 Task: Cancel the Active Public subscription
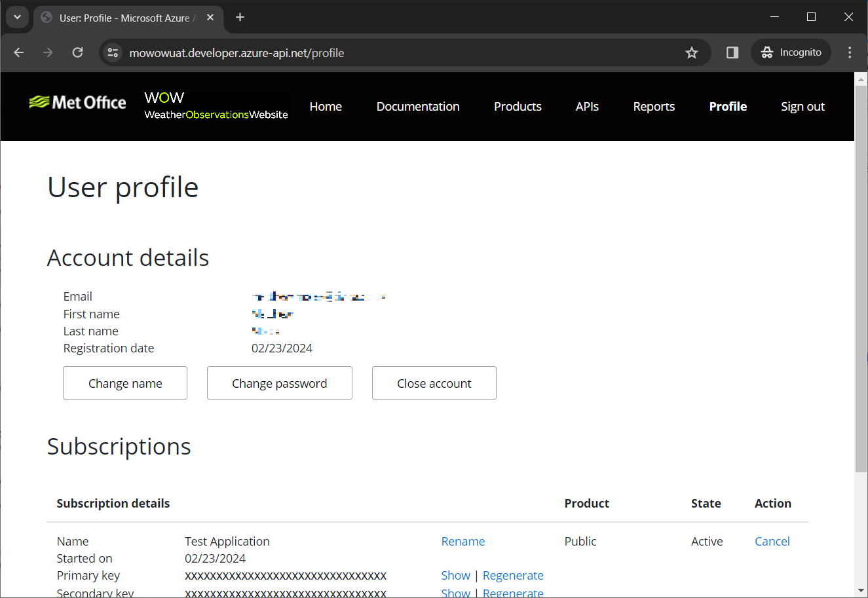[x=772, y=541]
